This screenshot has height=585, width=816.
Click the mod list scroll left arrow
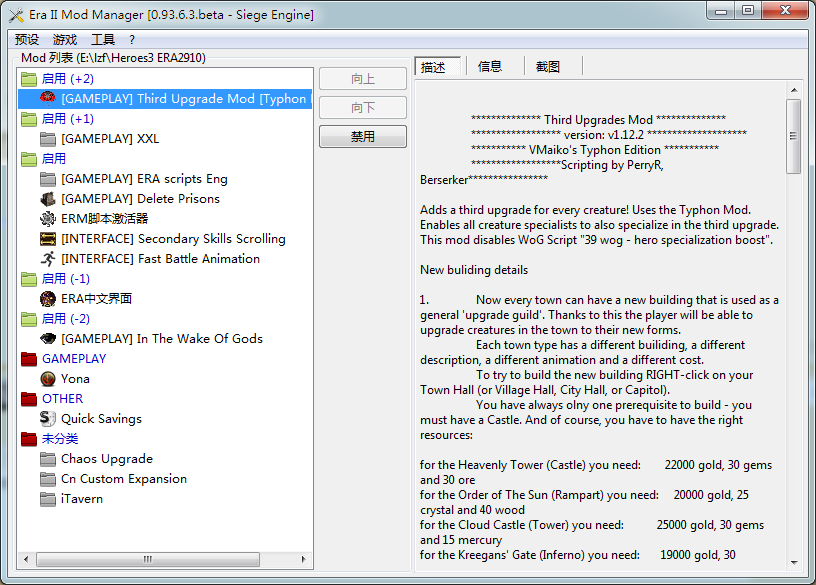(26, 559)
